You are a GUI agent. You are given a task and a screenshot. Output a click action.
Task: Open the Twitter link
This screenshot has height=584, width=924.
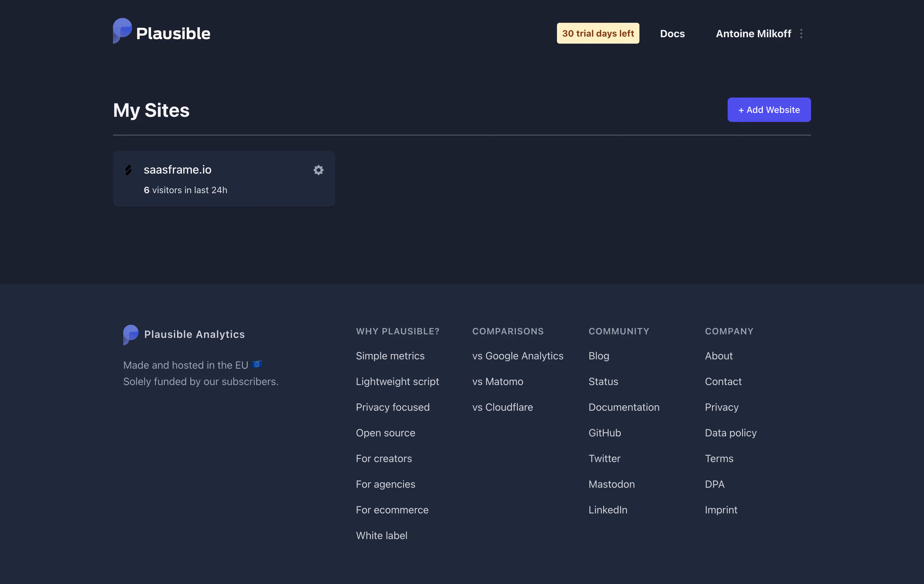[604, 459]
